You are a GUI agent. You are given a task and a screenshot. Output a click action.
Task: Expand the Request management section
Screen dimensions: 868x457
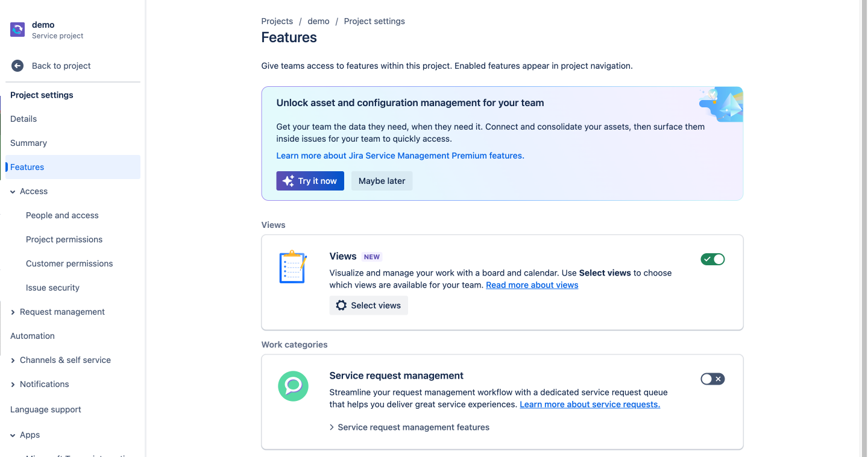[x=13, y=312]
